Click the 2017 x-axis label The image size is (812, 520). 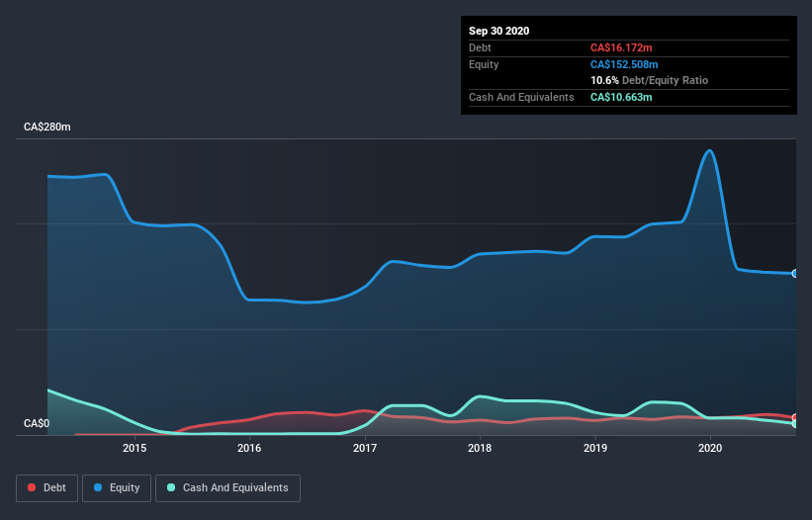point(365,448)
